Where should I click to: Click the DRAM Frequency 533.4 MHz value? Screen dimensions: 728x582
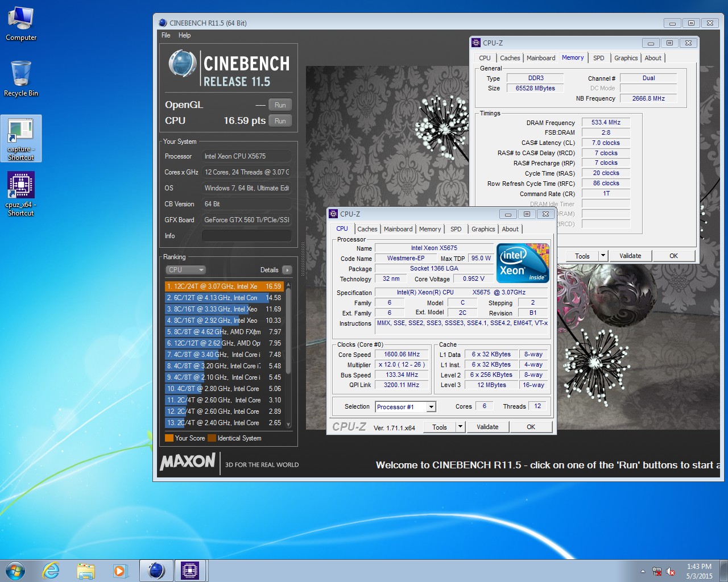pyautogui.click(x=606, y=122)
